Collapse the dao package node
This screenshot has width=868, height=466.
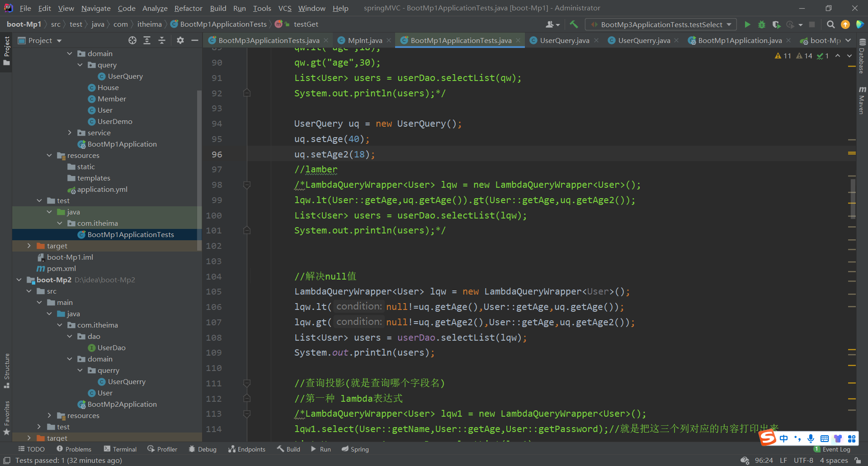click(x=70, y=336)
